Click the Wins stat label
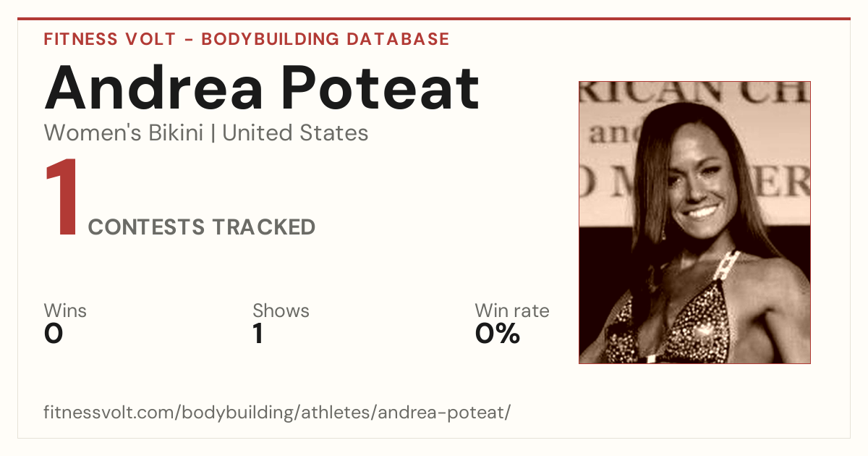The height and width of the screenshot is (456, 868). coord(65,311)
